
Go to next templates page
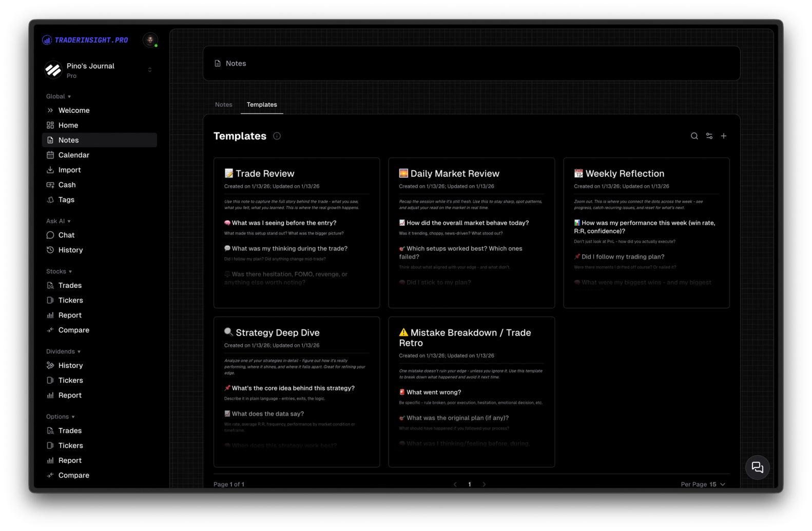coord(484,484)
